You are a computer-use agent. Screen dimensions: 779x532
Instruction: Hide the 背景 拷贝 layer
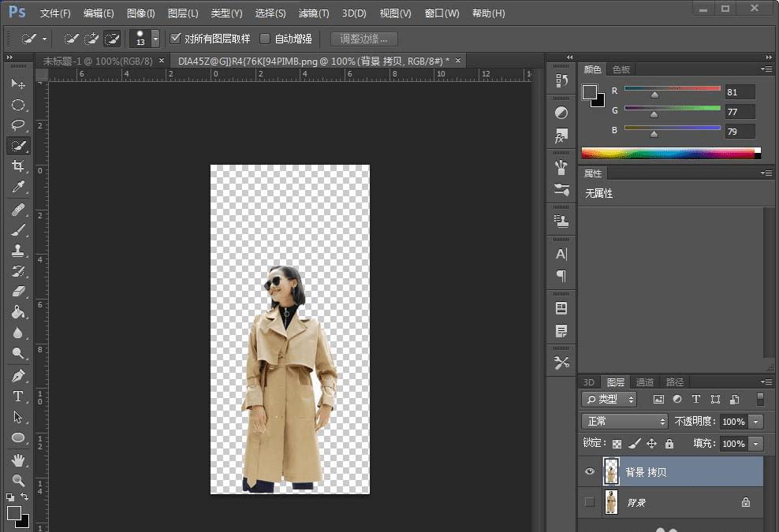pyautogui.click(x=589, y=471)
